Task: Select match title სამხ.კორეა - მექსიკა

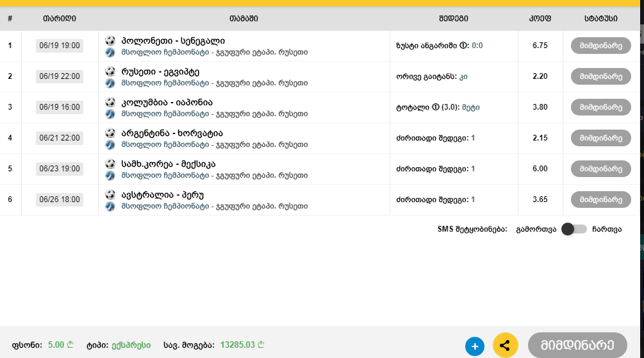Action: pyautogui.click(x=169, y=164)
